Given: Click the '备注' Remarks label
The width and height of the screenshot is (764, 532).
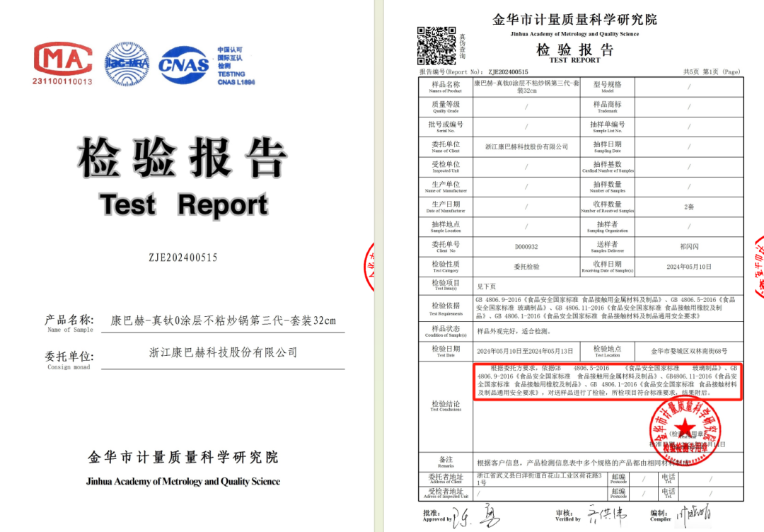Looking at the screenshot, I should (446, 460).
